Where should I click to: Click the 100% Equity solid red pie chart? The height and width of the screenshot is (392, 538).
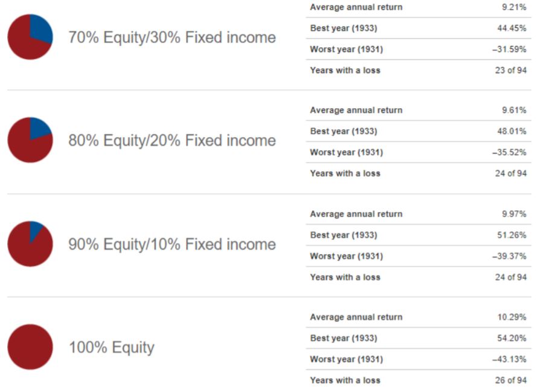pos(30,347)
